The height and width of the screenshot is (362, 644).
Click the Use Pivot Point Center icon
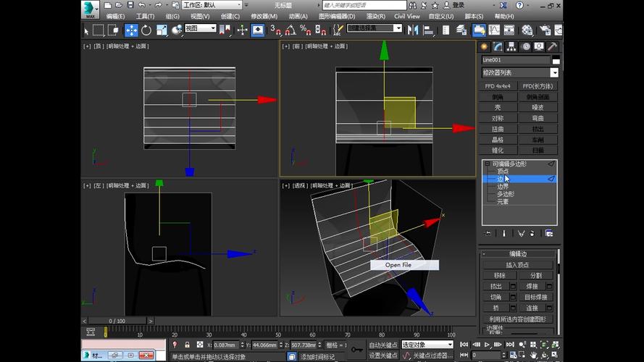pos(225,30)
